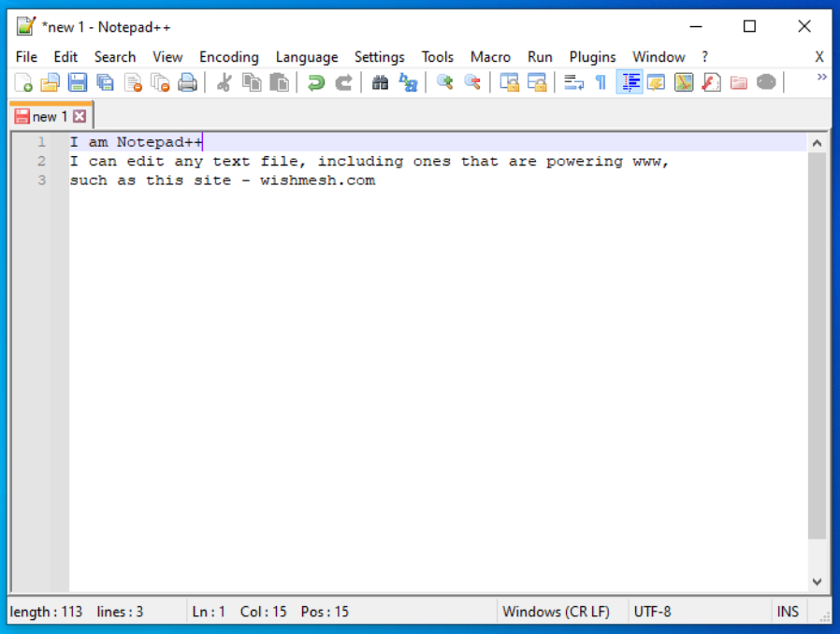Toggle synchronized horizontal scrolling icon
This screenshot has height=634, width=840.
click(x=537, y=82)
